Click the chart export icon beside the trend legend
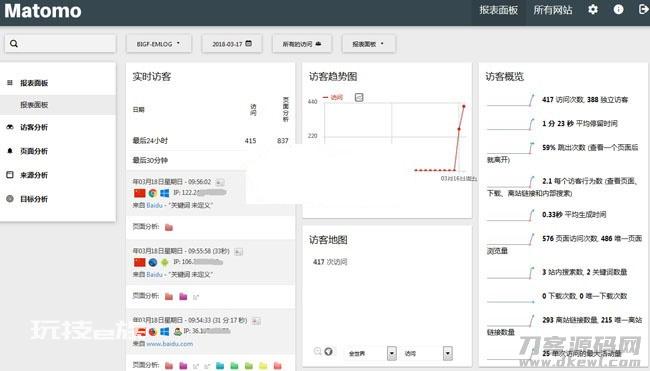Screen dimensions: 650x371 [359, 97]
